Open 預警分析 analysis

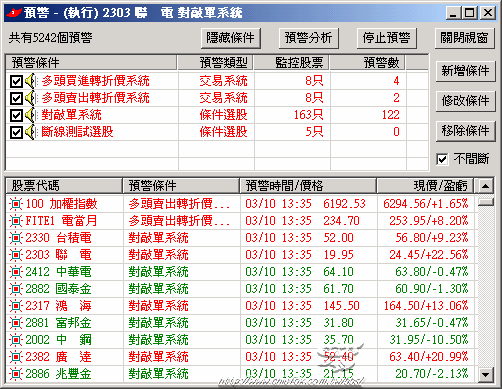[309, 38]
